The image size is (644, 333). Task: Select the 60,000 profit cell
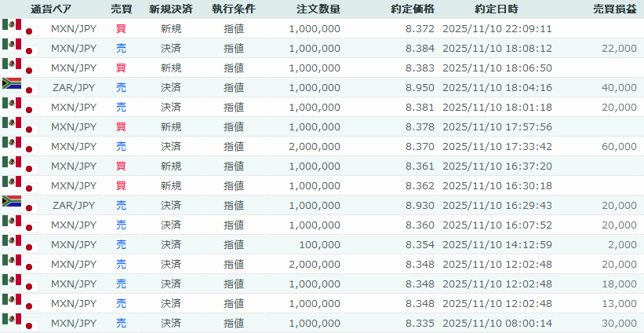click(x=619, y=147)
